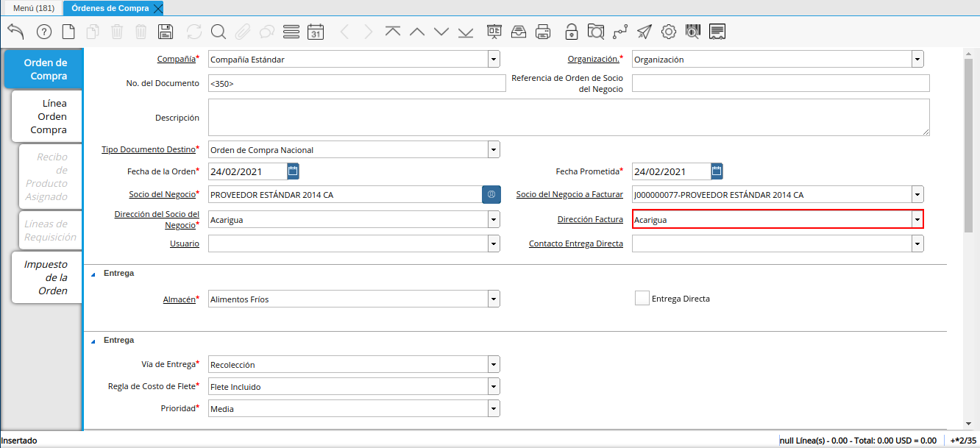Image resolution: width=980 pixels, height=448 pixels.
Task: Open the Vía de Entrega dropdown
Action: pos(493,365)
